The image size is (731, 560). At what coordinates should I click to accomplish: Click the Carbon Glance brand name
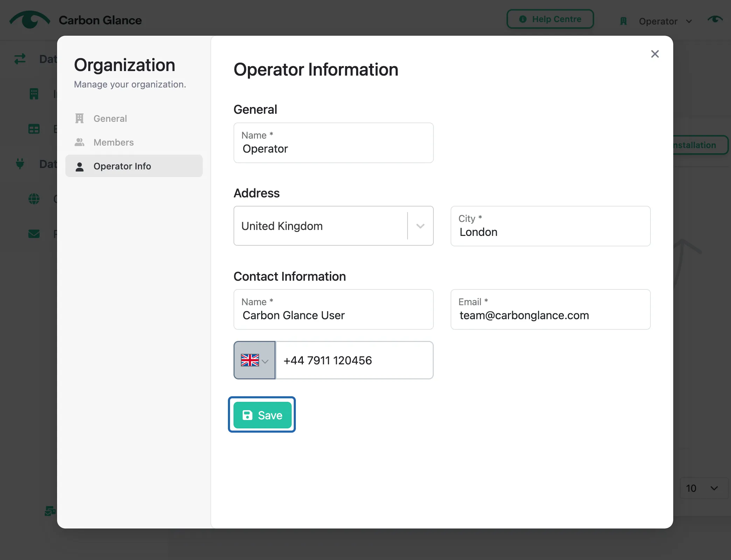100,20
